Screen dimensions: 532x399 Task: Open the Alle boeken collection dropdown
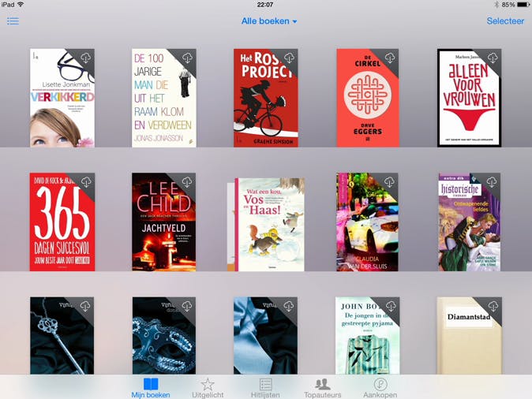point(269,21)
